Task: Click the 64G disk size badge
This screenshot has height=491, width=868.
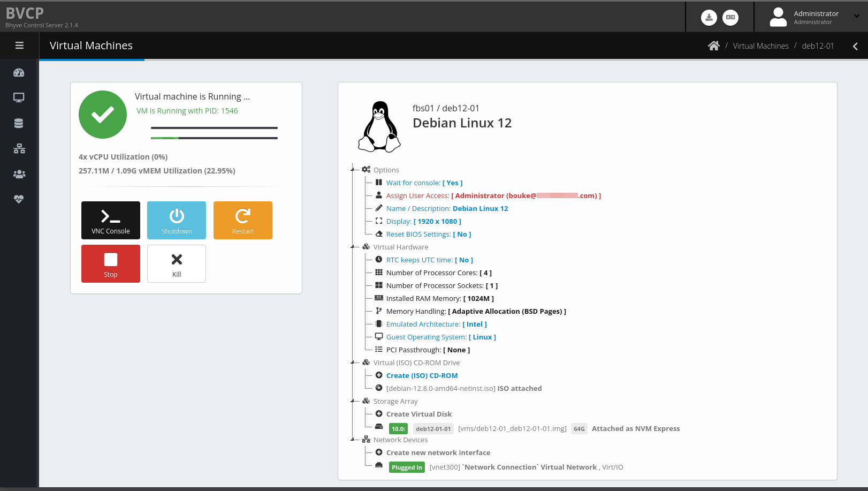Action: pyautogui.click(x=579, y=429)
